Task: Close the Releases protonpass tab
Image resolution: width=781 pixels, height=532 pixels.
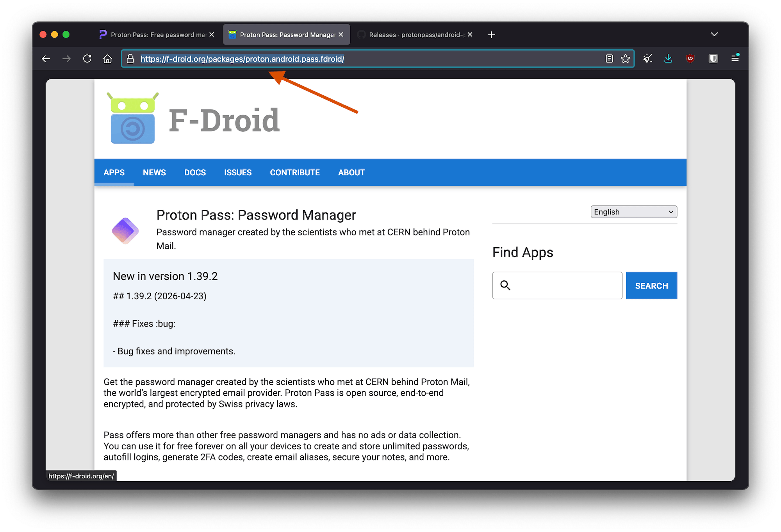Action: pos(470,35)
